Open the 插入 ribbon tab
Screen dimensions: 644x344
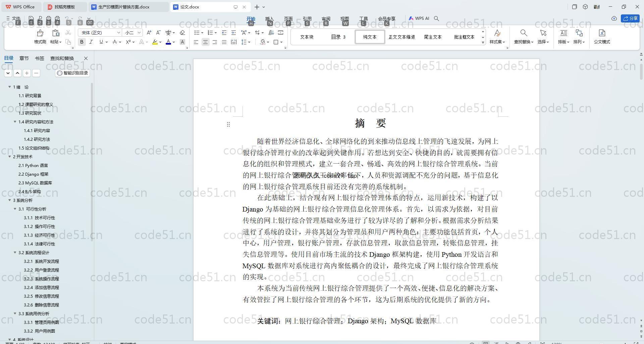(269, 19)
